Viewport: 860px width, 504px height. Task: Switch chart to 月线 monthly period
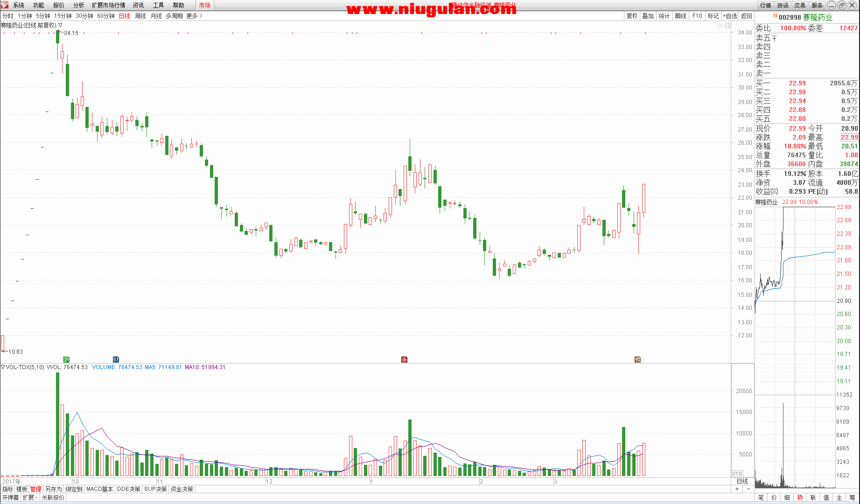[156, 16]
